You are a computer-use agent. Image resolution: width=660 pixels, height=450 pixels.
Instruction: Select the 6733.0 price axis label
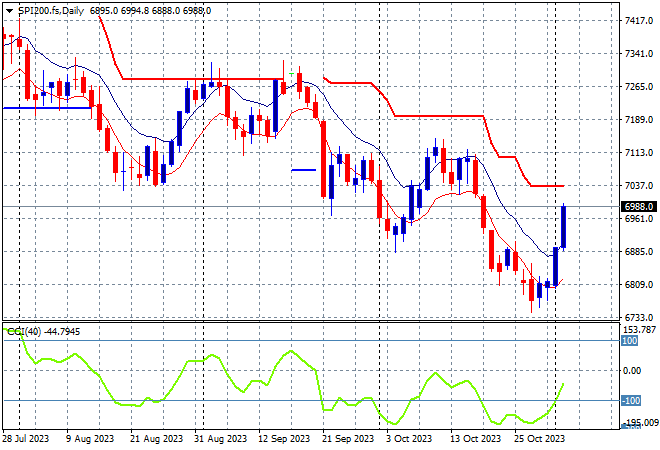(x=639, y=317)
